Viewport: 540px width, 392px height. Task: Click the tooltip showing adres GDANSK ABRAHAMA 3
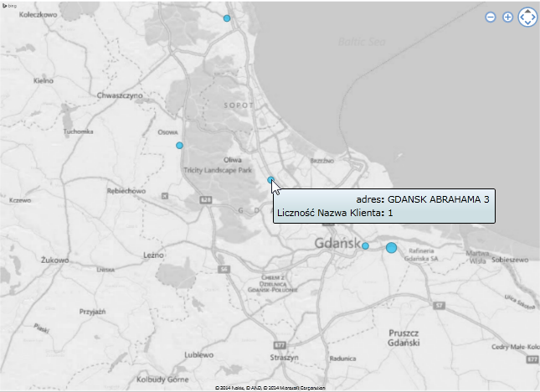point(383,206)
